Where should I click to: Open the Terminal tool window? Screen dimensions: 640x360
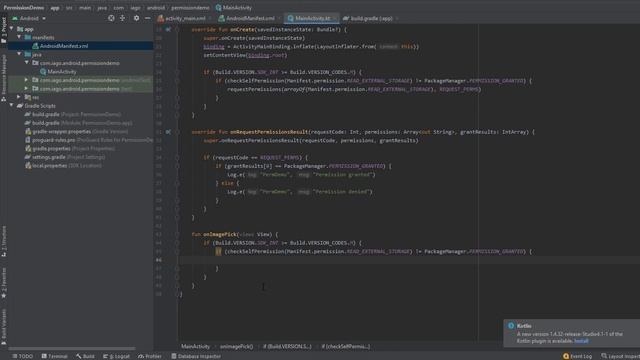point(54,356)
